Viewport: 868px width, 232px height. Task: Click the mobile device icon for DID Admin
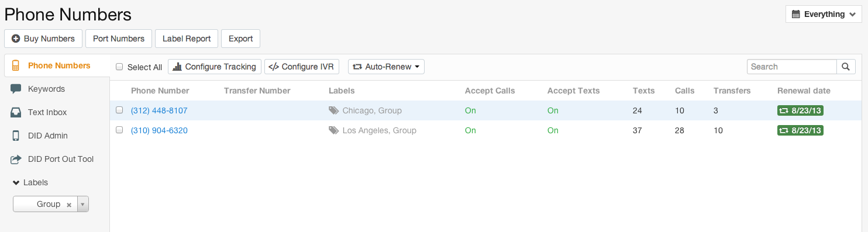tap(16, 136)
